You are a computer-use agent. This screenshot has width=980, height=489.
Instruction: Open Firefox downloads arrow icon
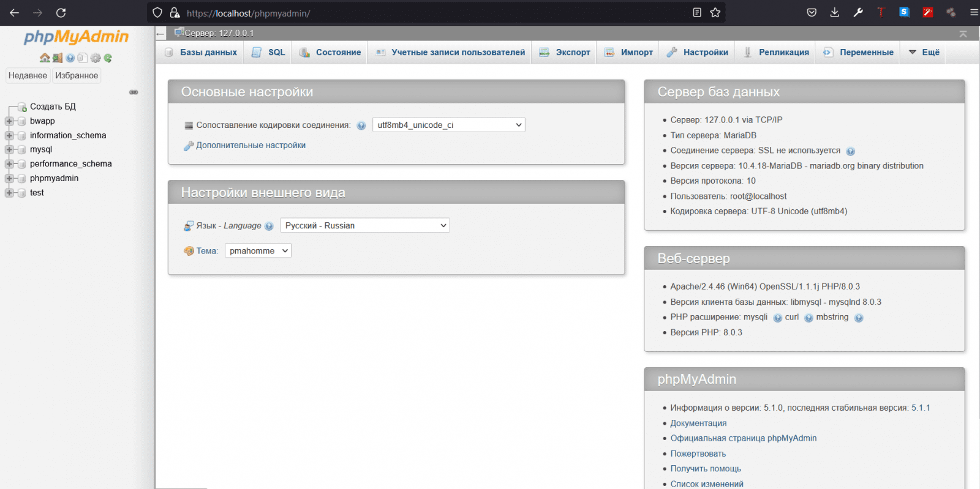point(835,12)
